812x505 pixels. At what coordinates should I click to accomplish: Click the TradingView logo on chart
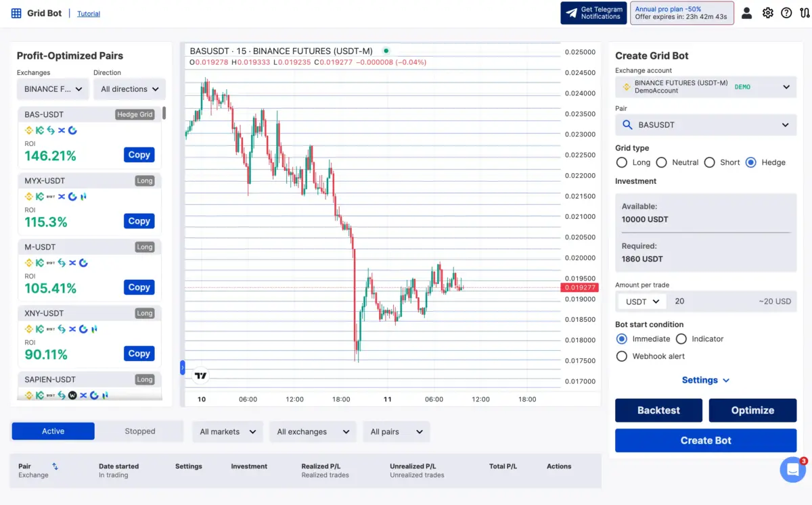[200, 376]
